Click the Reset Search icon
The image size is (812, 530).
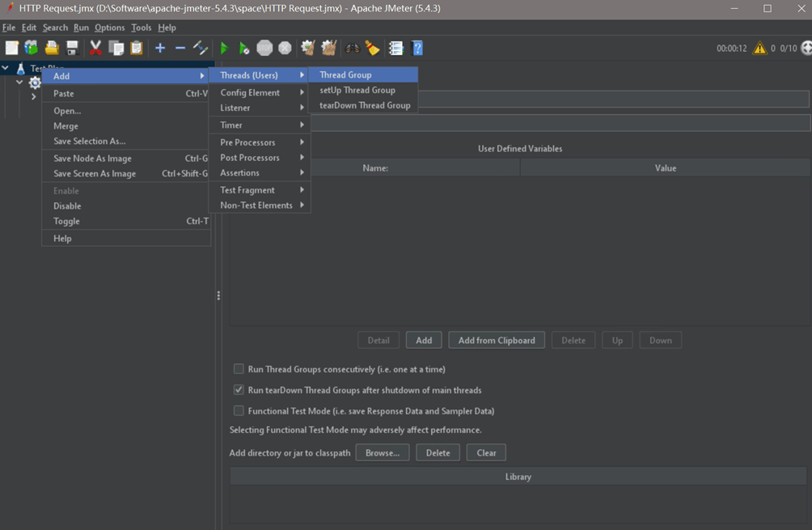[x=372, y=49]
